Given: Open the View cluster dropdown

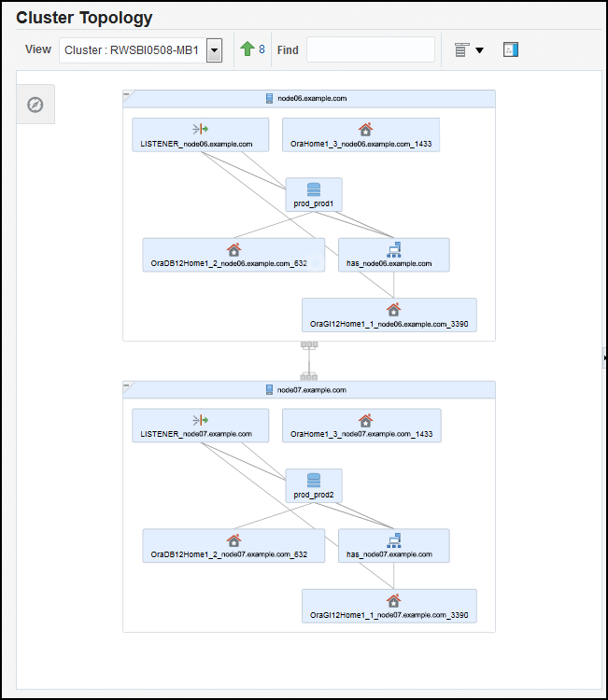Looking at the screenshot, I should [x=214, y=50].
